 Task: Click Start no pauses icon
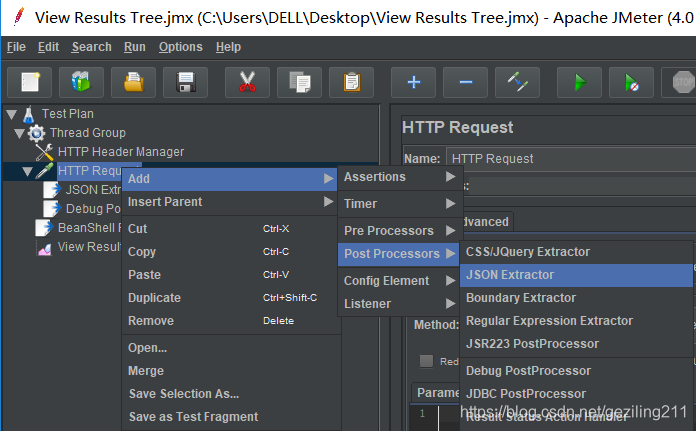[x=631, y=82]
